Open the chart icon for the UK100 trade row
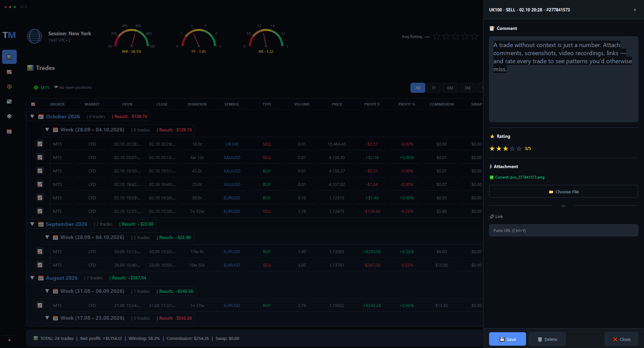This screenshot has width=644, height=348. (40, 144)
